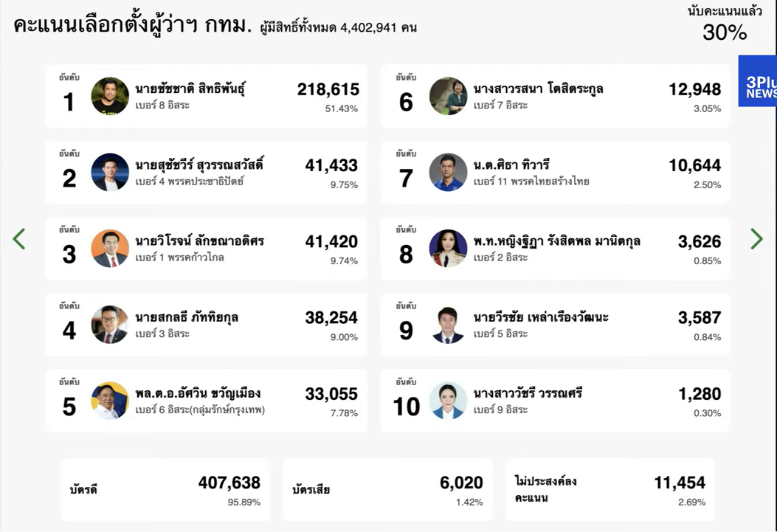Click the บัตรเสีย 6,020 summary box
Image resolution: width=777 pixels, height=532 pixels.
388,489
